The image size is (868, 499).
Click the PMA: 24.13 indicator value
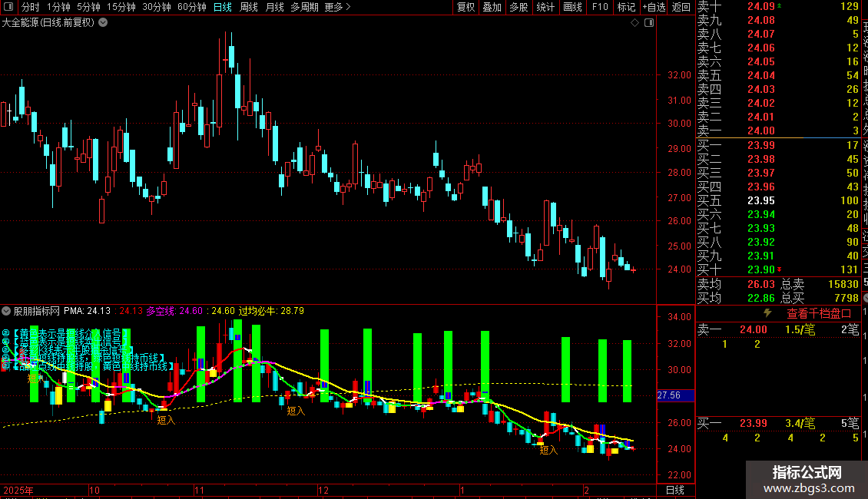tap(87, 311)
